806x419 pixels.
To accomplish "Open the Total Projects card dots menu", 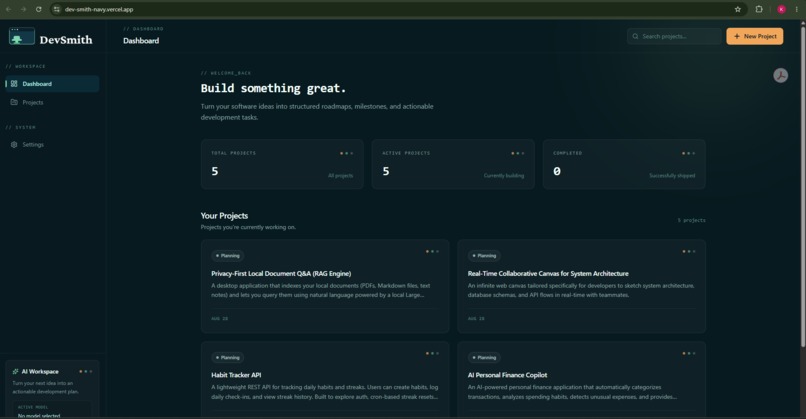I will tap(346, 153).
